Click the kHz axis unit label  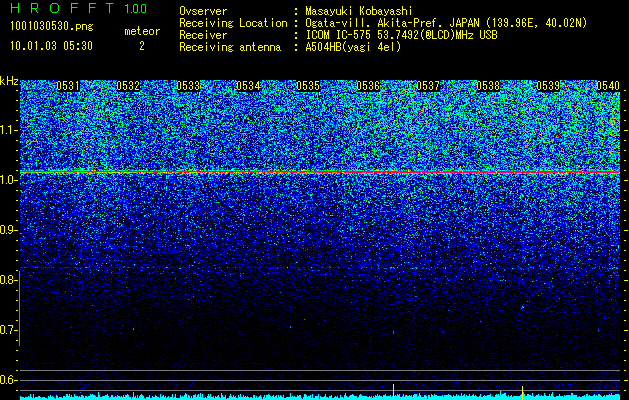pos(9,81)
